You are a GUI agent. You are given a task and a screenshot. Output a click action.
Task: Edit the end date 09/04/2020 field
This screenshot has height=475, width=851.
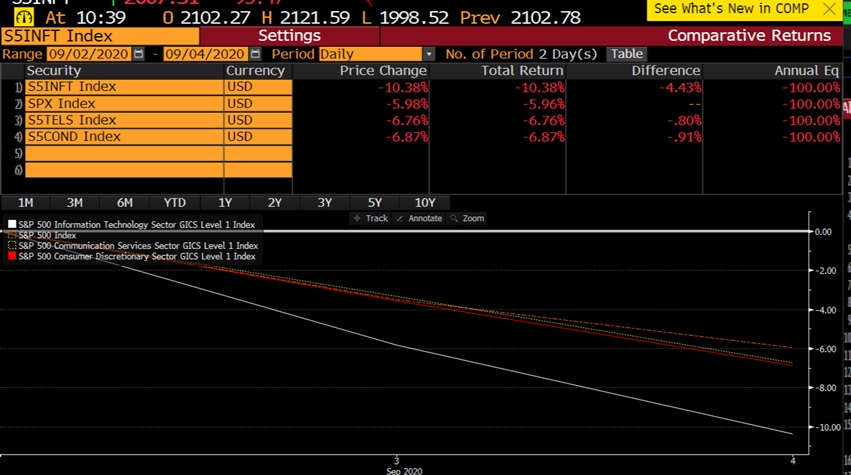[x=205, y=54]
